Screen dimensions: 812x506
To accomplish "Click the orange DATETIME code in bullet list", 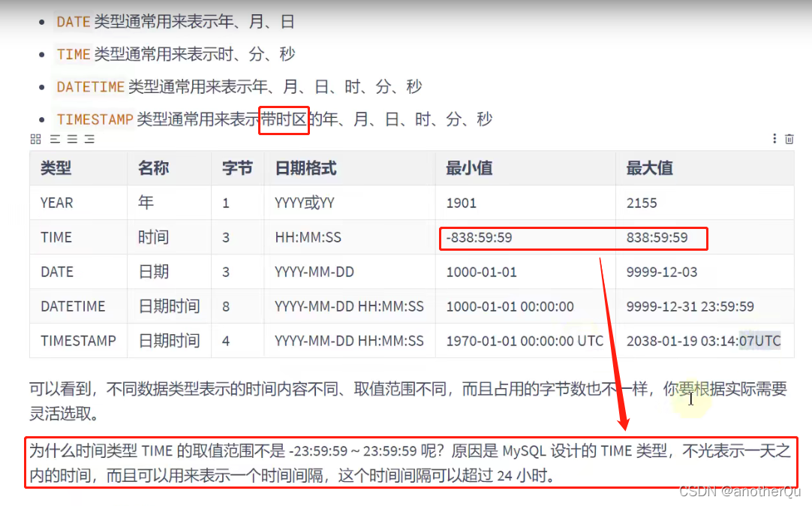I will (91, 86).
